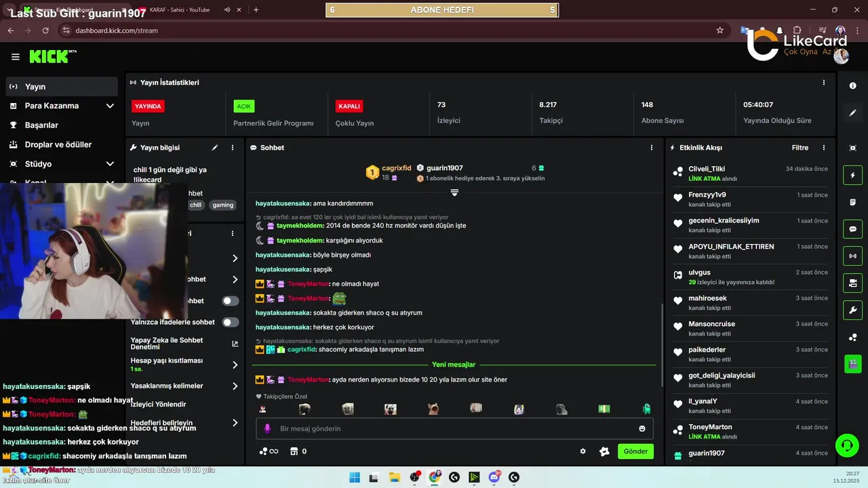Open the hamburger navigation menu
The image size is (868, 488).
pyautogui.click(x=16, y=57)
